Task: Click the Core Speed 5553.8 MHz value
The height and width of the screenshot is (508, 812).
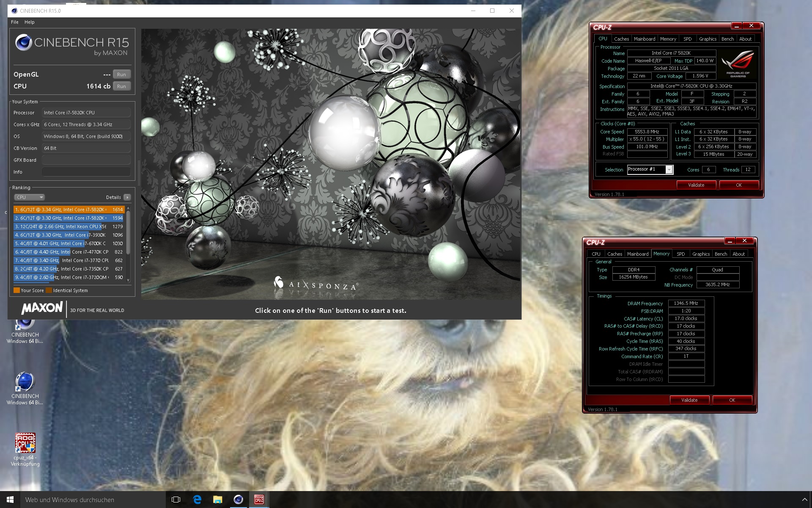Action: 647,132
